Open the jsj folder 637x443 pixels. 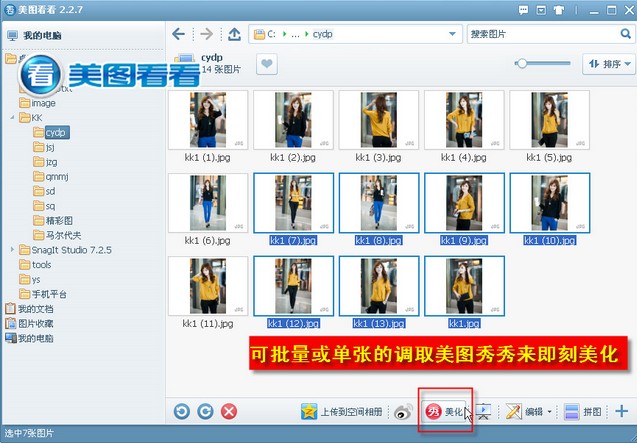tap(44, 147)
